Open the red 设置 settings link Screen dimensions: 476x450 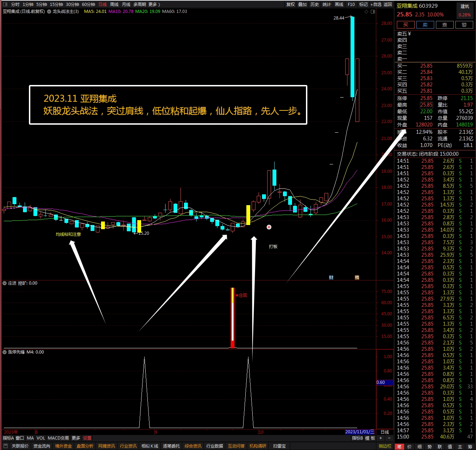pyautogui.click(x=87, y=438)
